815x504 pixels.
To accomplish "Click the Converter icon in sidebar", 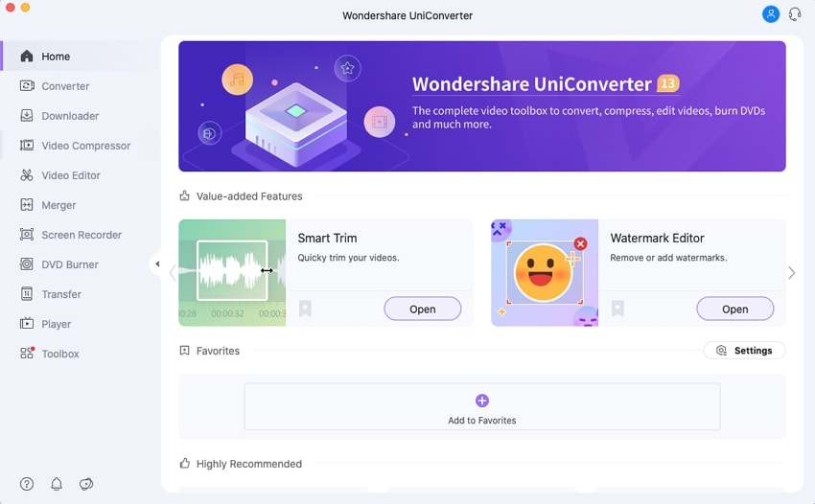I will pyautogui.click(x=27, y=85).
